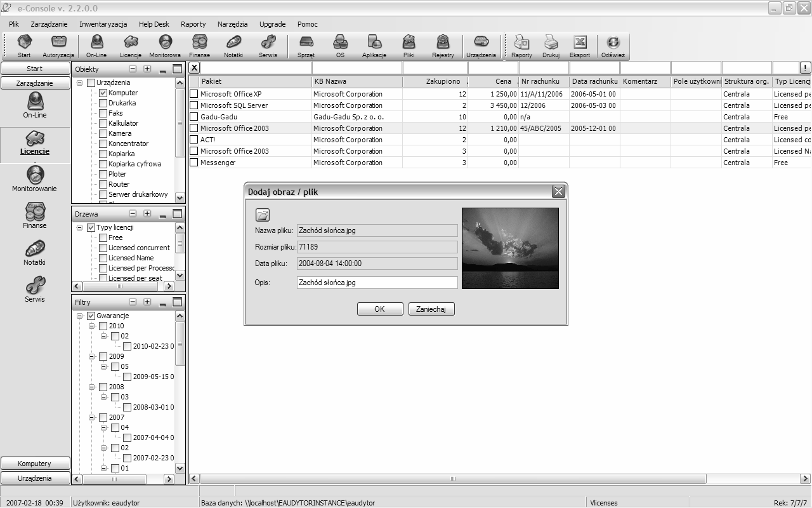812x508 pixels.
Task: Check the Licensed concurrent checkbox
Action: click(x=103, y=248)
